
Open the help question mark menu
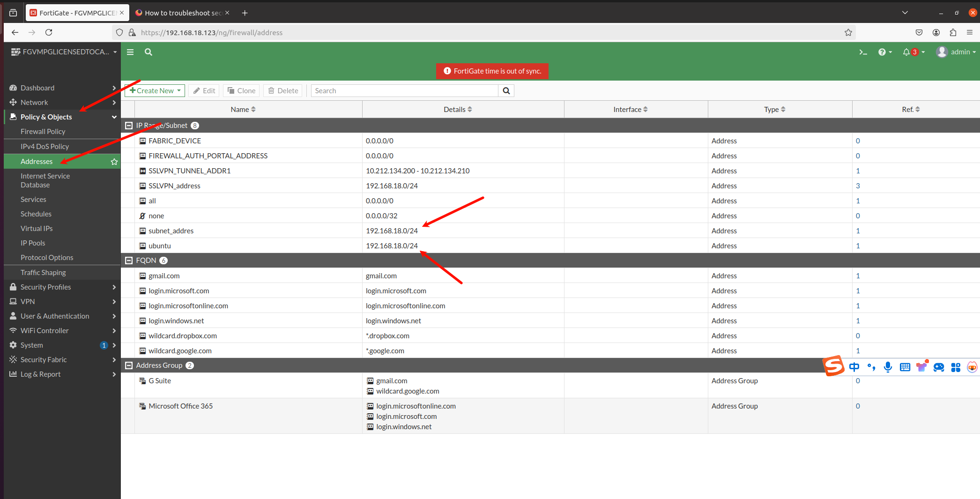click(885, 52)
